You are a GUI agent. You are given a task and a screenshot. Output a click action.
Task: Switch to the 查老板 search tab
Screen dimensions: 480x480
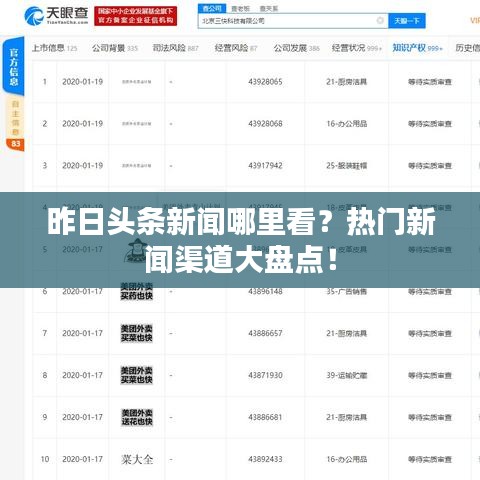click(240, 9)
